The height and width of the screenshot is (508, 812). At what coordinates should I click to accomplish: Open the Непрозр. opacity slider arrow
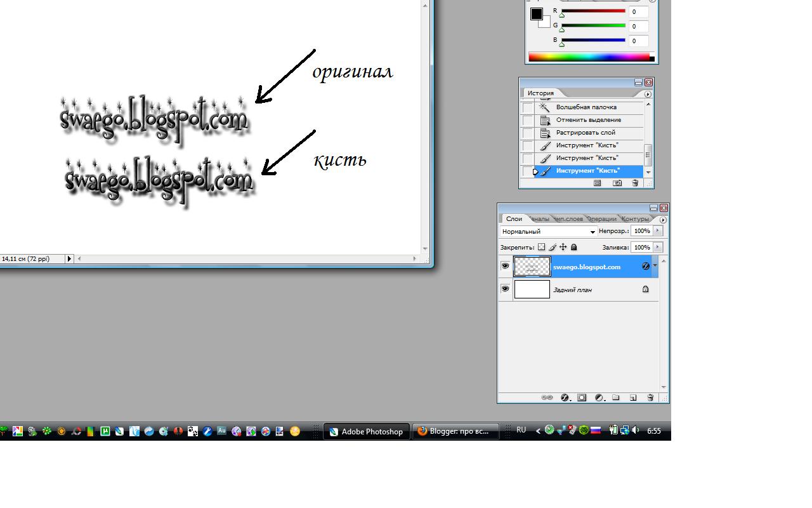(x=657, y=231)
